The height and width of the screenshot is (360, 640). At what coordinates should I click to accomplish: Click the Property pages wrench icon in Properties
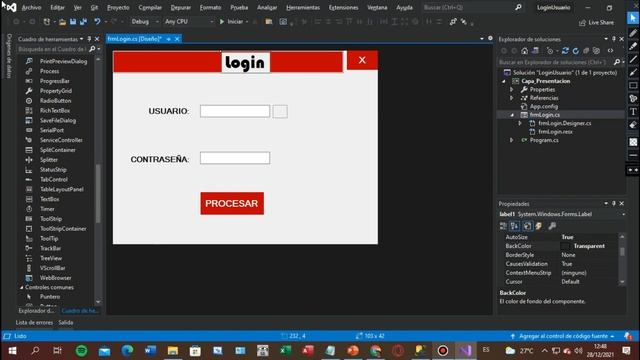click(552, 226)
